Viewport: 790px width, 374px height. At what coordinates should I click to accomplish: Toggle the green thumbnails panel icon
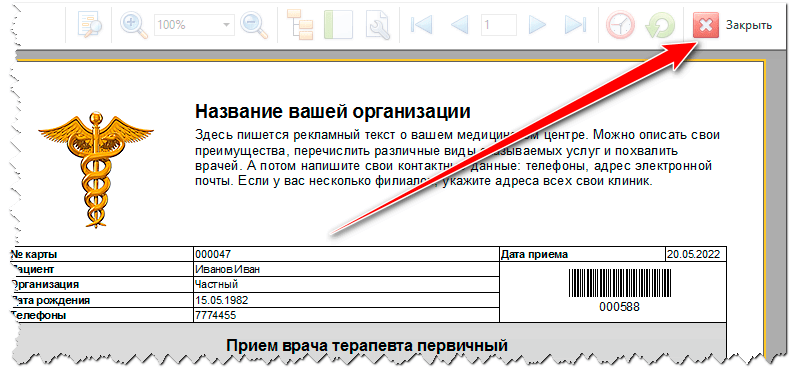[x=337, y=24]
